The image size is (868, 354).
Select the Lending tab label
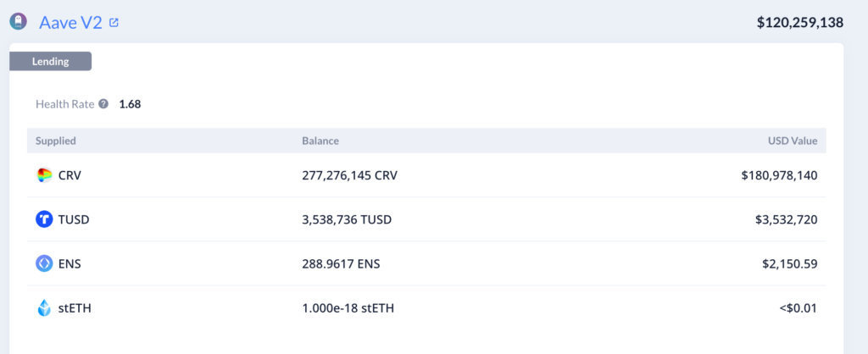50,61
